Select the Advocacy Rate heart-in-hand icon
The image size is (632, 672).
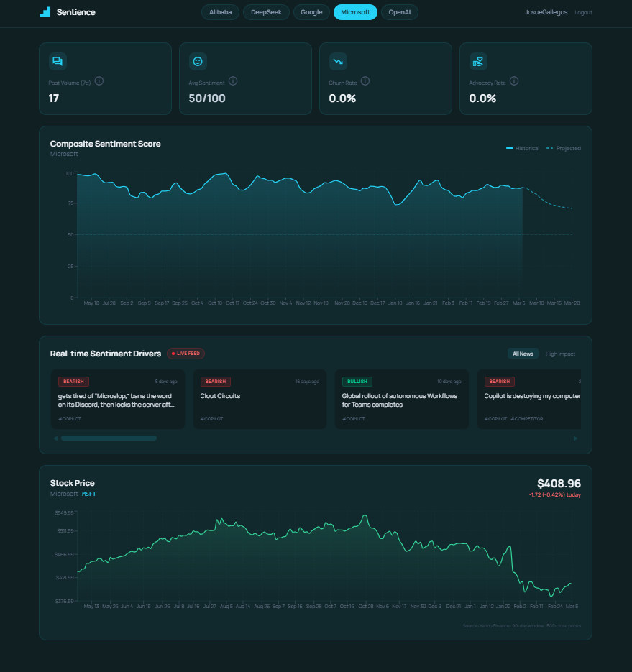pos(477,60)
